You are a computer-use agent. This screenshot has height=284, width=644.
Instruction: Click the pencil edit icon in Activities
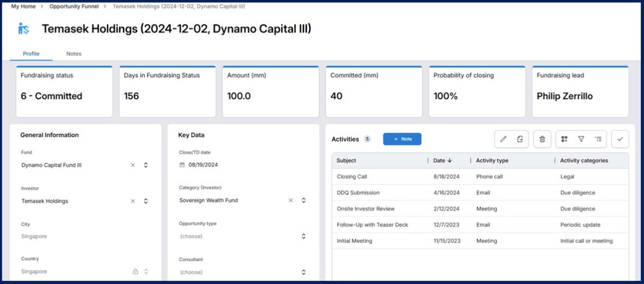503,139
